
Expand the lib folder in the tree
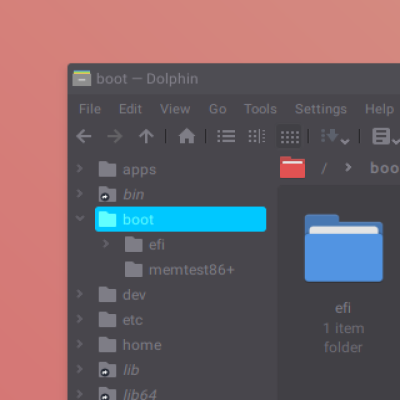click(x=80, y=369)
